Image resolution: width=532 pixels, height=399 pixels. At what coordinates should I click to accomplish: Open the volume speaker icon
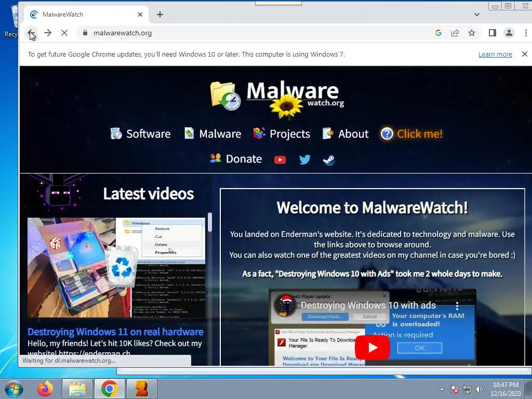pos(479,389)
